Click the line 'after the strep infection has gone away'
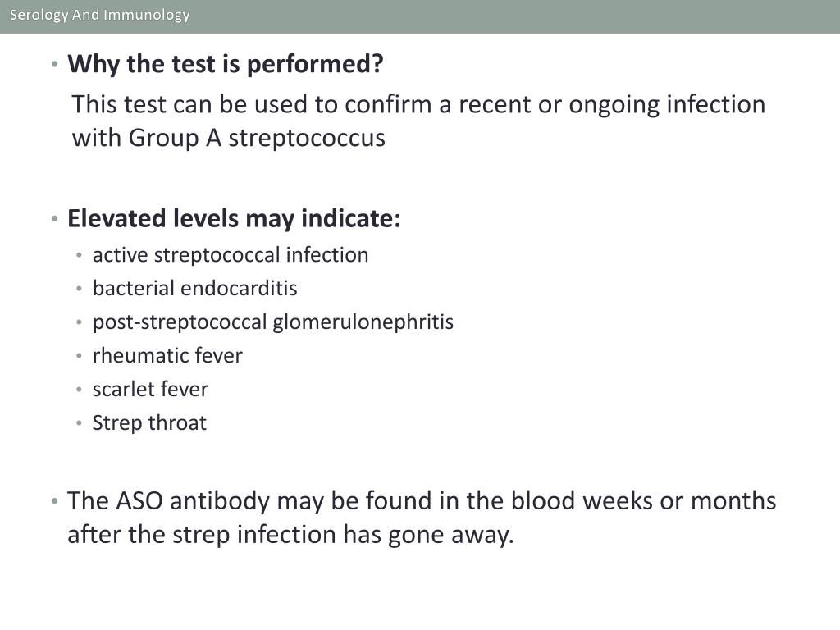Image resolution: width=840 pixels, height=630 pixels. coord(290,535)
